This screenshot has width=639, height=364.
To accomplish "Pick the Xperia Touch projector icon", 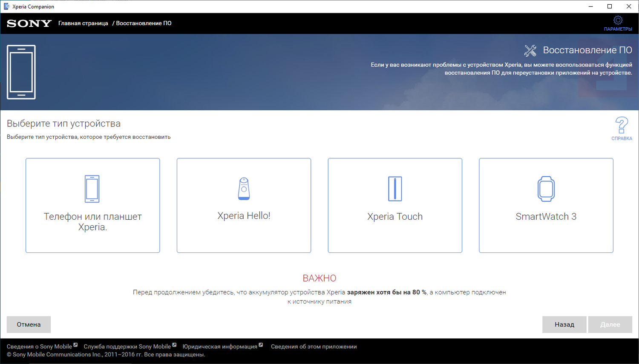I will pyautogui.click(x=395, y=189).
